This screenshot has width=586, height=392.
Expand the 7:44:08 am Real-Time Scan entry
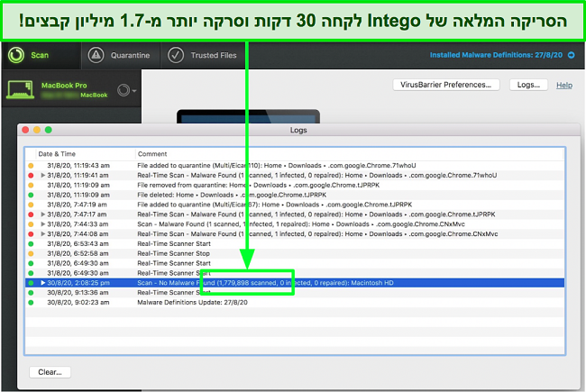(x=43, y=234)
